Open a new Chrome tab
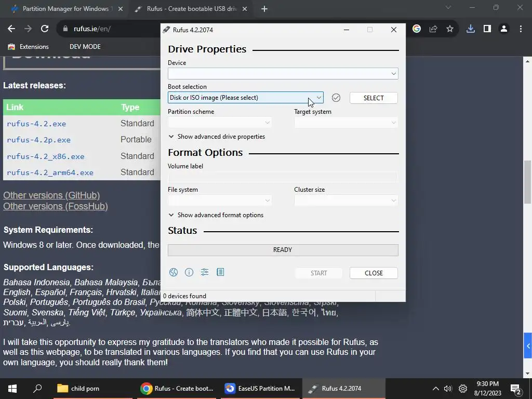This screenshot has width=532, height=399. point(264,9)
